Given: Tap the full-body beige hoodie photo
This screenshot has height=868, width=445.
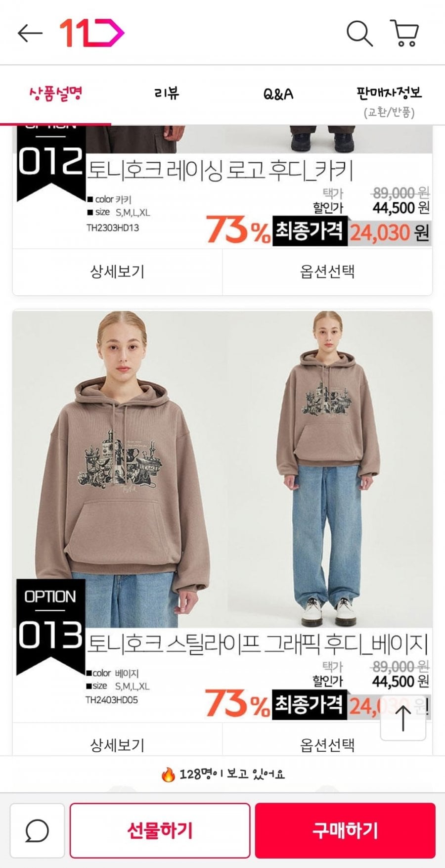Looking at the screenshot, I should [x=330, y=469].
